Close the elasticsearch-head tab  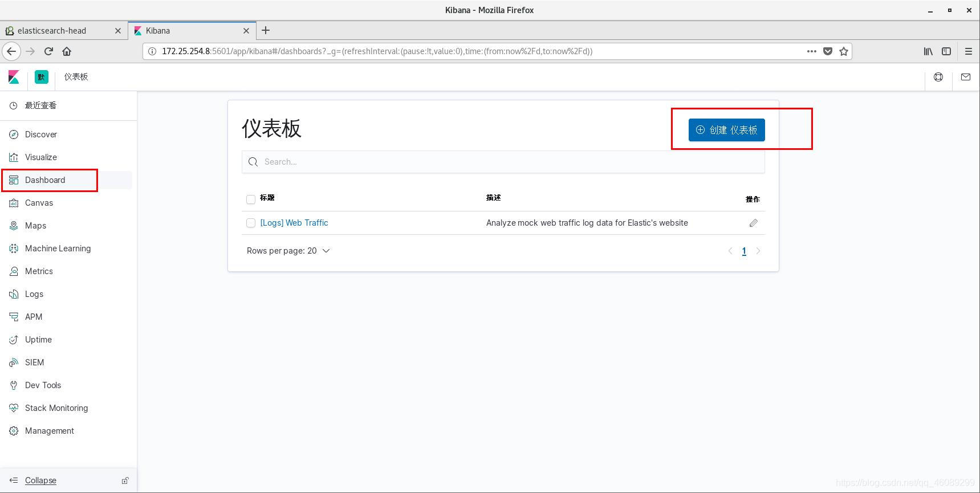[x=118, y=31]
